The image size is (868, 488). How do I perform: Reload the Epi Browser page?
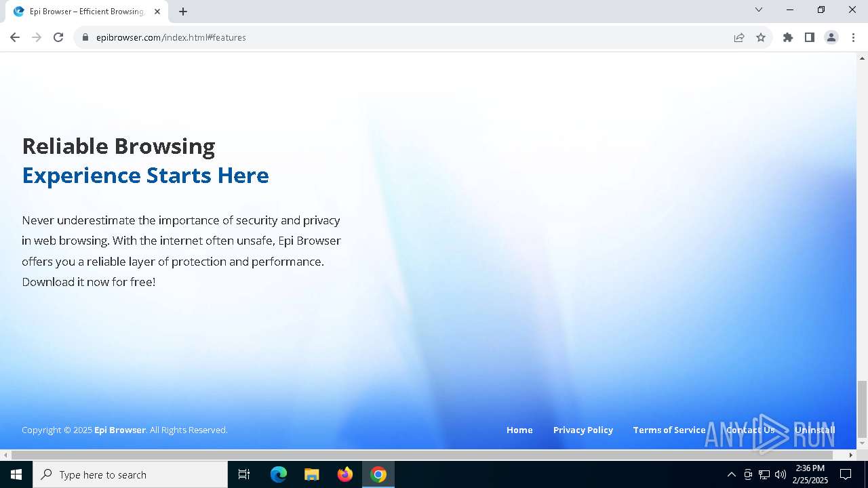click(58, 37)
